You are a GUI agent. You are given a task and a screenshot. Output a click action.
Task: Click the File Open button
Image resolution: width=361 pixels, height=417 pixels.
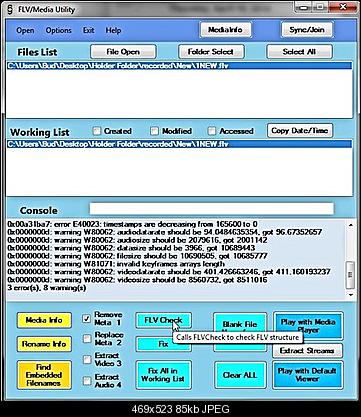tap(123, 52)
